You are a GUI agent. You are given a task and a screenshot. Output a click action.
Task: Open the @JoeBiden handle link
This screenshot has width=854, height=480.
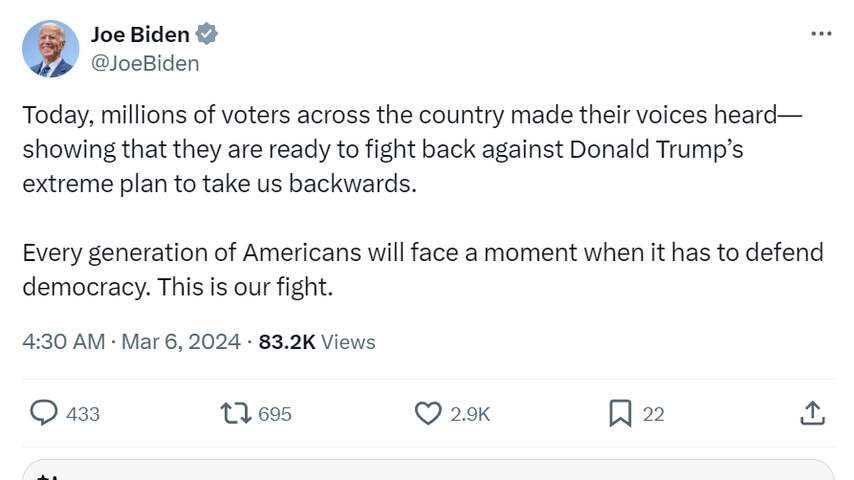pos(145,63)
